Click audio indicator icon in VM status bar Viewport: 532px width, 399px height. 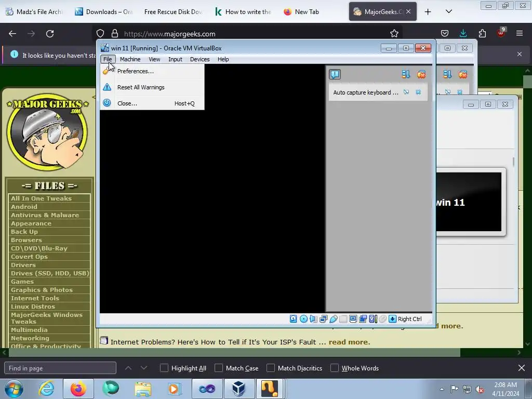coord(313,318)
